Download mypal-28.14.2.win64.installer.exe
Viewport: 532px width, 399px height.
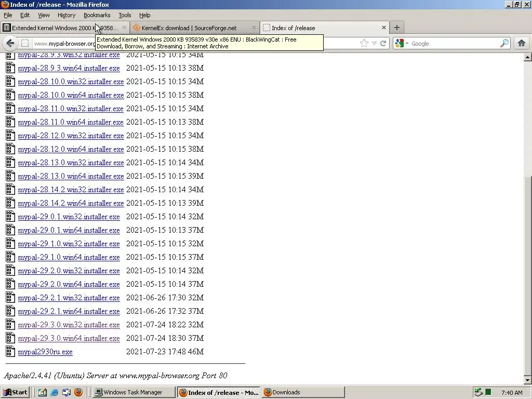coord(71,203)
